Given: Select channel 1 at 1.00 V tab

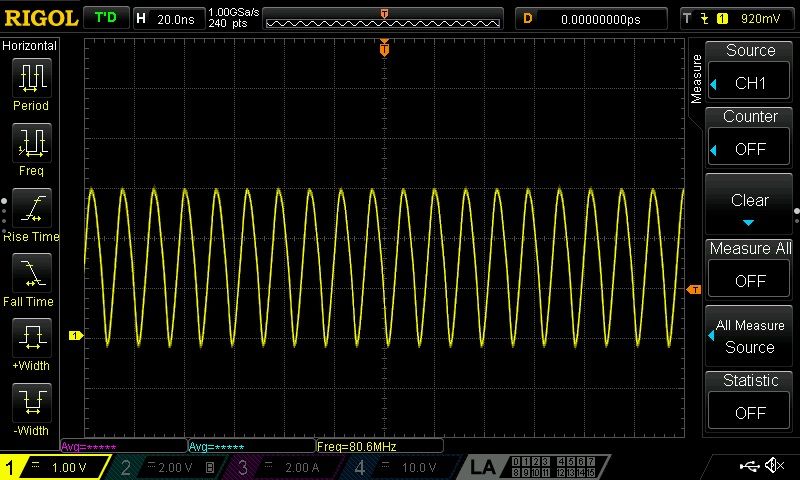Looking at the screenshot, I should click(56, 467).
